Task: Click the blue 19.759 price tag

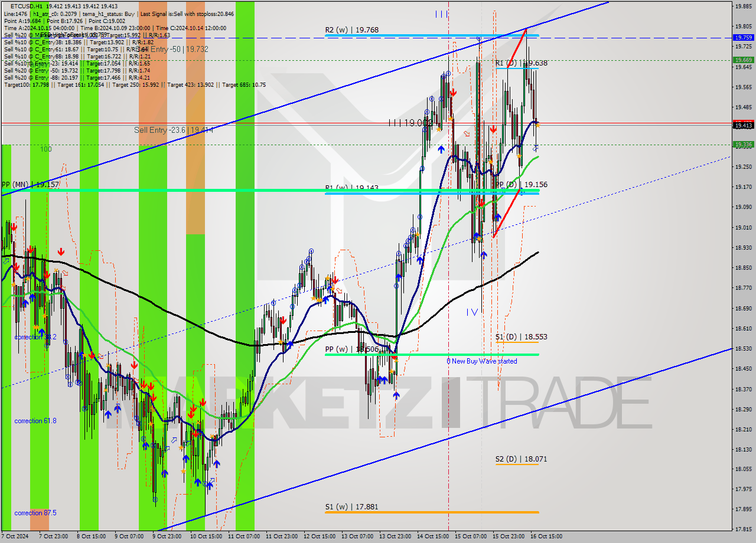Action: tap(743, 37)
